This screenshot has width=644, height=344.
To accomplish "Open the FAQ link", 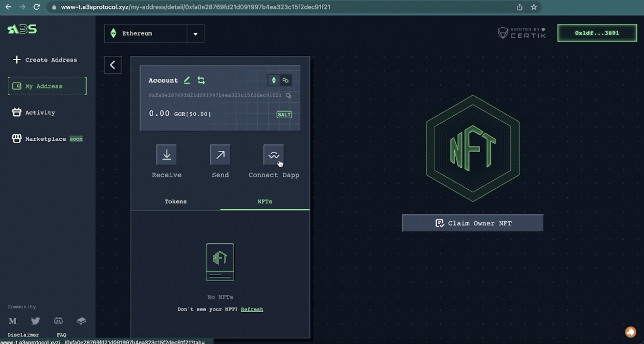I will tap(61, 335).
